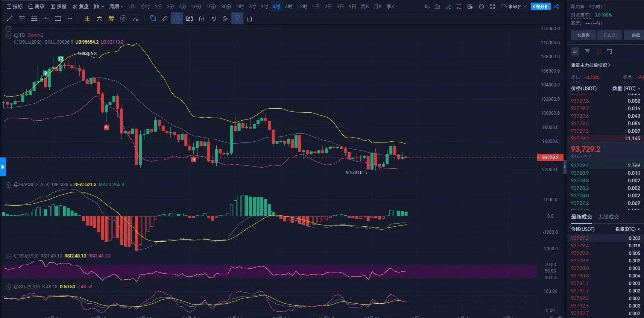Switch to combined order book view icon
Screen dimensions: 644x318
pos(575,51)
